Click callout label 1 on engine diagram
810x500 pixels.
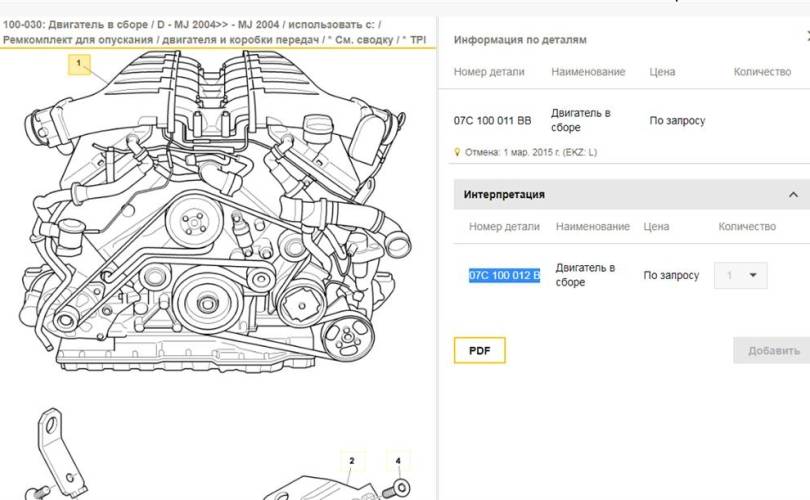tap(81, 65)
